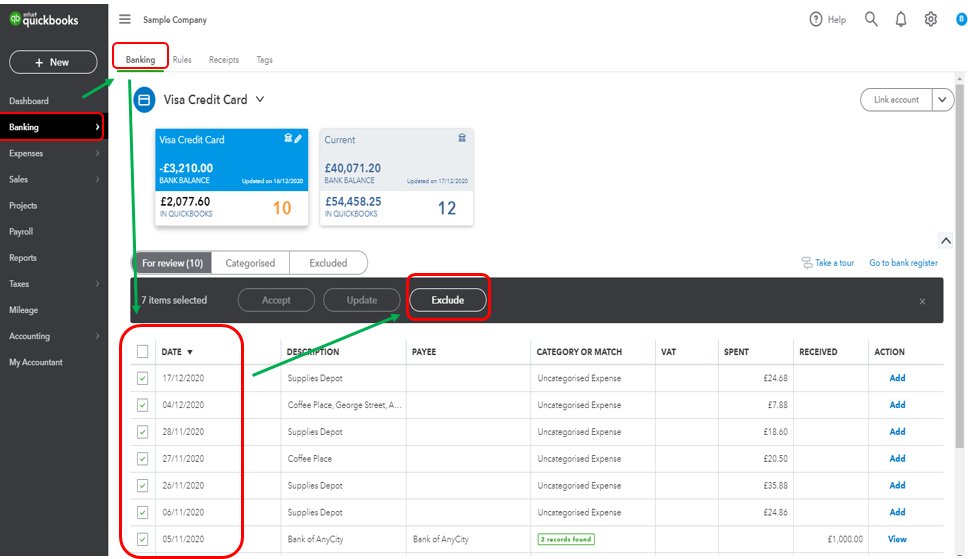This screenshot has width=968, height=559.
Task: Switch to the Receipts tab
Action: [x=223, y=60]
